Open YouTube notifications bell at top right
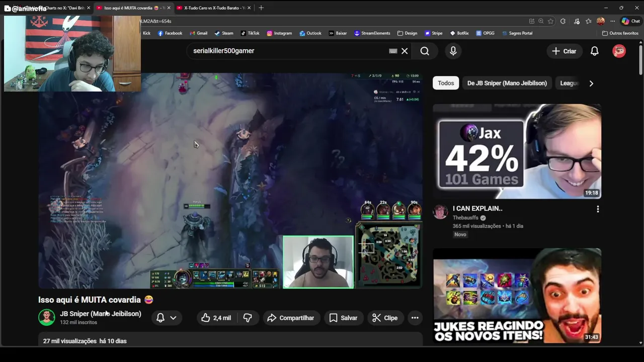644x362 pixels. (x=595, y=51)
